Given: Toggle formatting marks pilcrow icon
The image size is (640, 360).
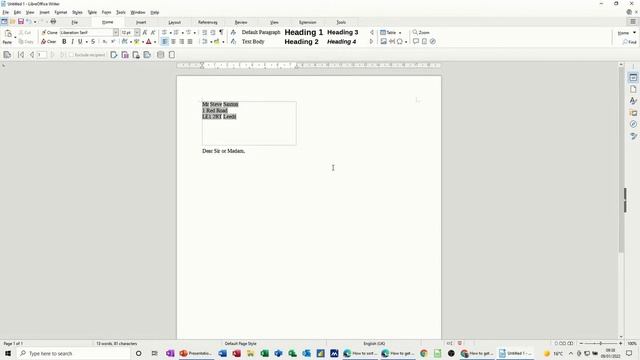Looking at the screenshot, I should (221, 32).
